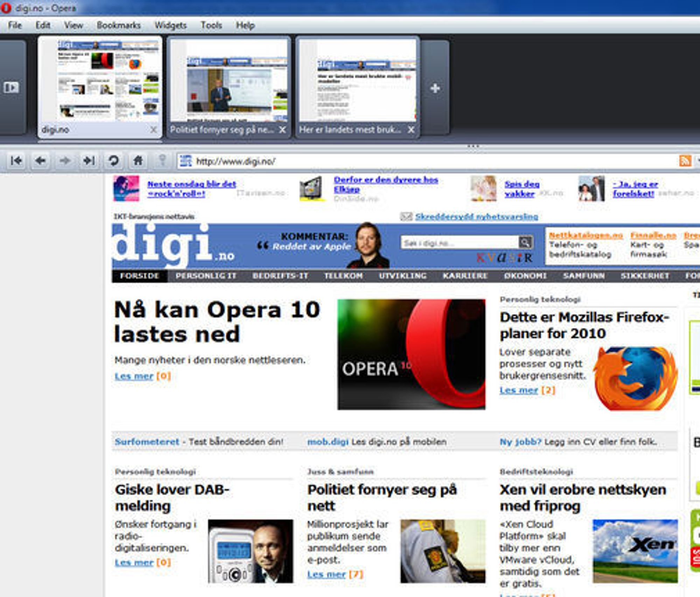Click the Opera 10 article image

[411, 354]
